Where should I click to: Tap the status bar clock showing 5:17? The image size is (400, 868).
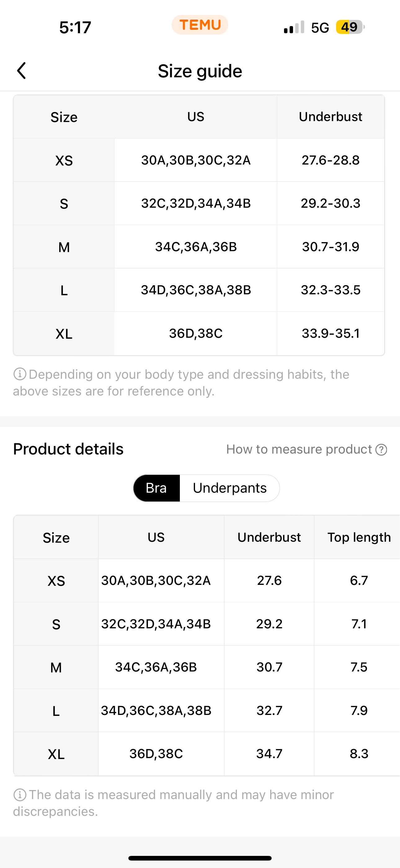[75, 27]
